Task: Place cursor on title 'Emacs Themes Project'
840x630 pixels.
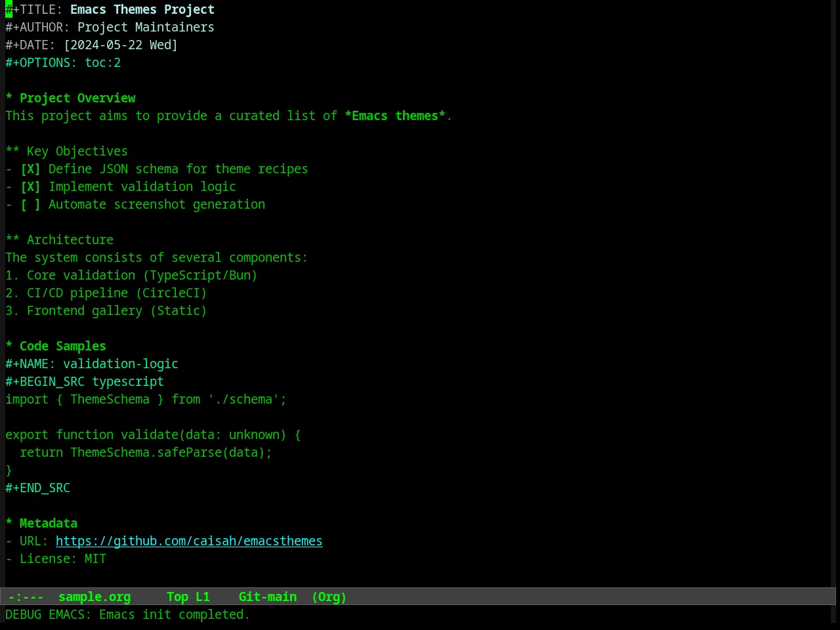Action: pyautogui.click(x=142, y=10)
